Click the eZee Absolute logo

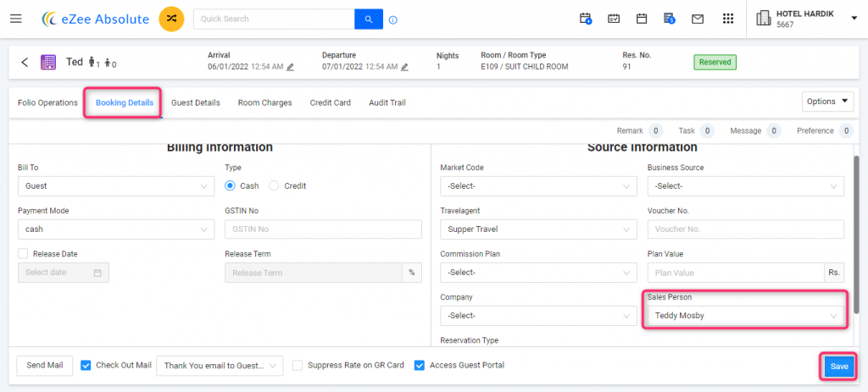click(x=96, y=19)
